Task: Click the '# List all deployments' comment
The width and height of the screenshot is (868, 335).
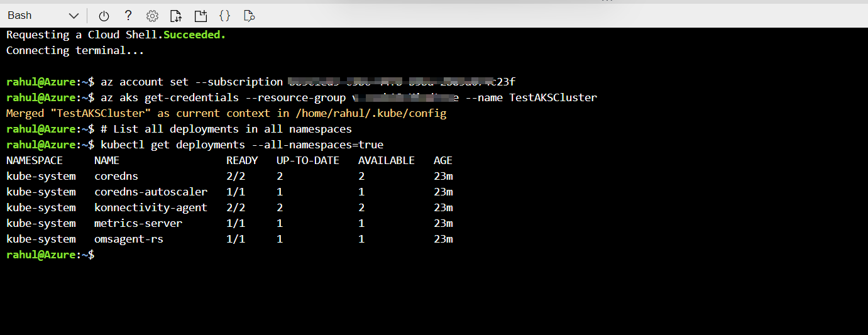Action: tap(226, 129)
